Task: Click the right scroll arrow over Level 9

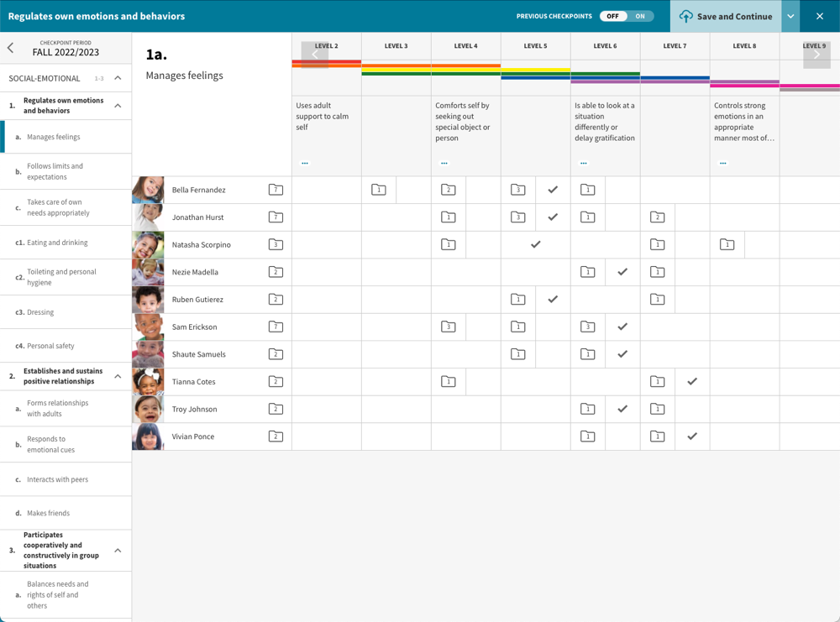Action: point(816,55)
